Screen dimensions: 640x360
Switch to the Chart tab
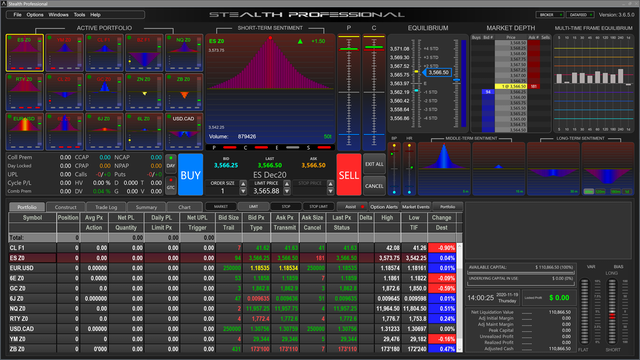[184, 207]
